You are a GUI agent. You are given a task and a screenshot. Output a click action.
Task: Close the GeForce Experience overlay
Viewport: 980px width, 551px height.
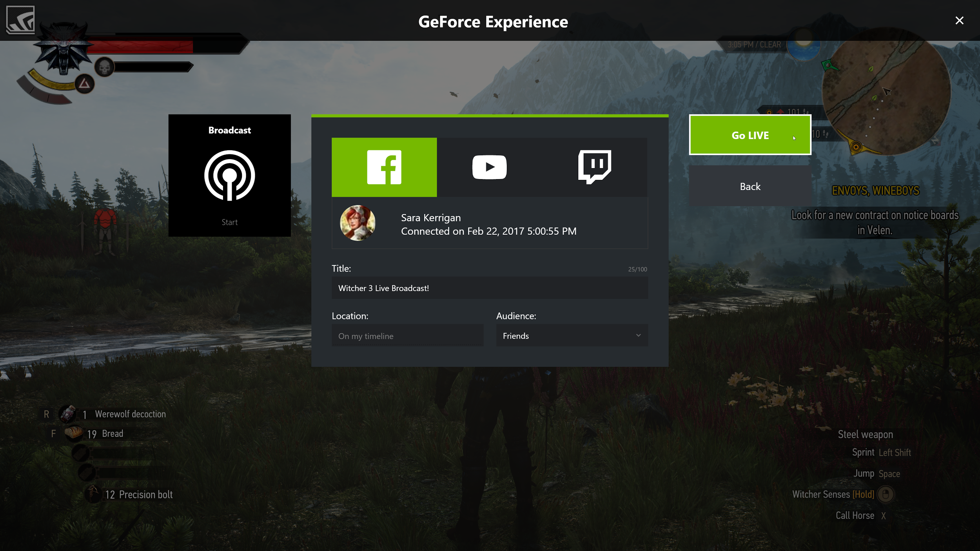pos(959,20)
